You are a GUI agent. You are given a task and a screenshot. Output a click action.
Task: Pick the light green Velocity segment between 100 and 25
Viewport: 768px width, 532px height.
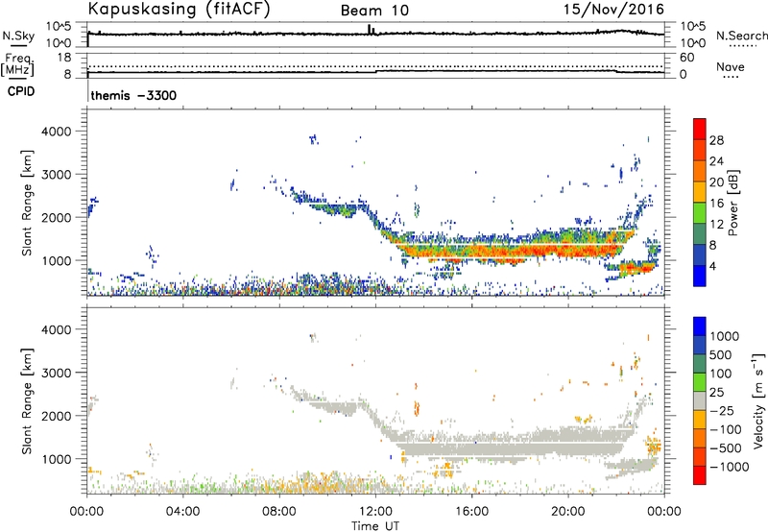click(x=700, y=382)
